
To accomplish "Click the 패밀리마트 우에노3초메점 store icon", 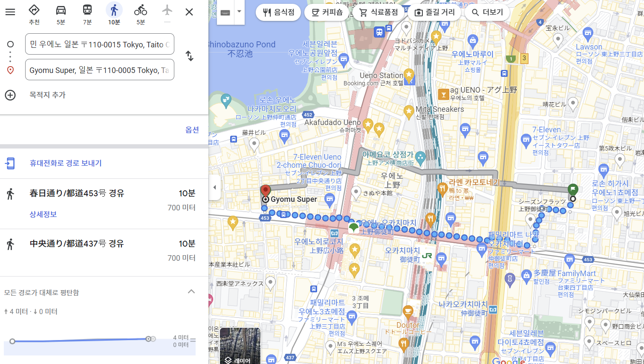I will click(x=352, y=317).
